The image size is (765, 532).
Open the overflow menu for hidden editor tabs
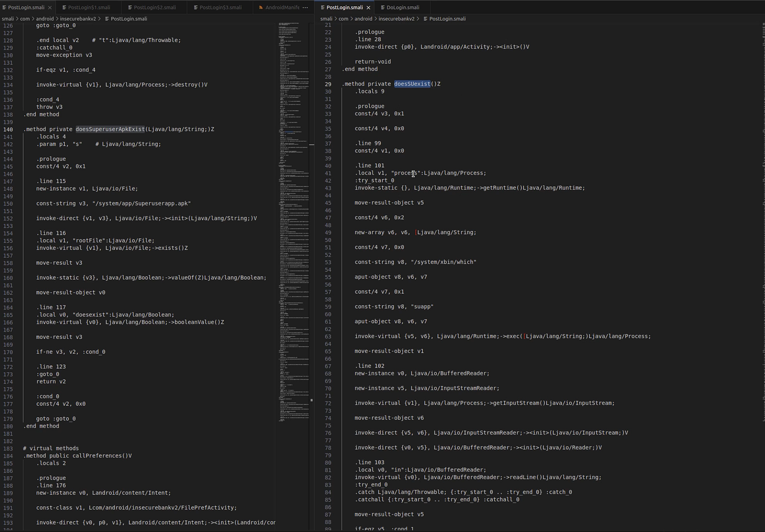click(305, 7)
